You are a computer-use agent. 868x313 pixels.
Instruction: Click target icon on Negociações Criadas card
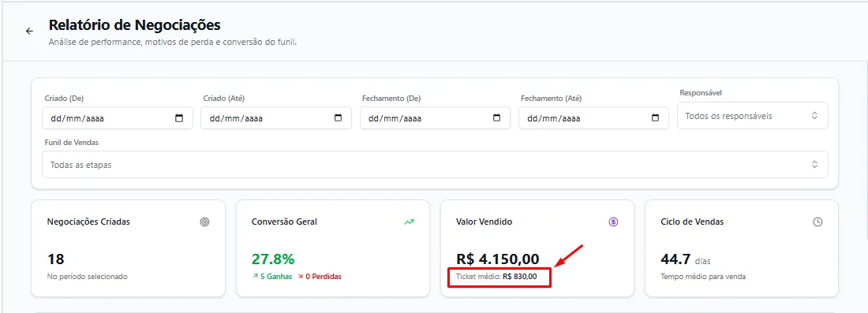[205, 222]
